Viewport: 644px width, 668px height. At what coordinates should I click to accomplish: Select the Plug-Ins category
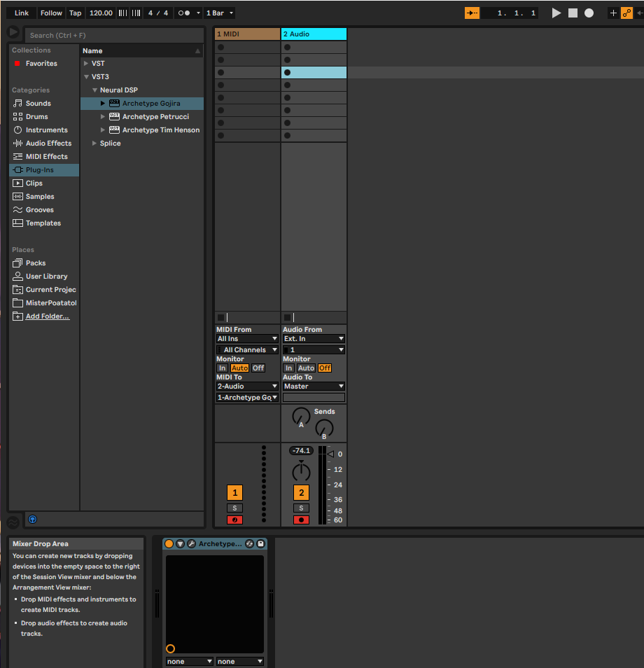tap(44, 170)
